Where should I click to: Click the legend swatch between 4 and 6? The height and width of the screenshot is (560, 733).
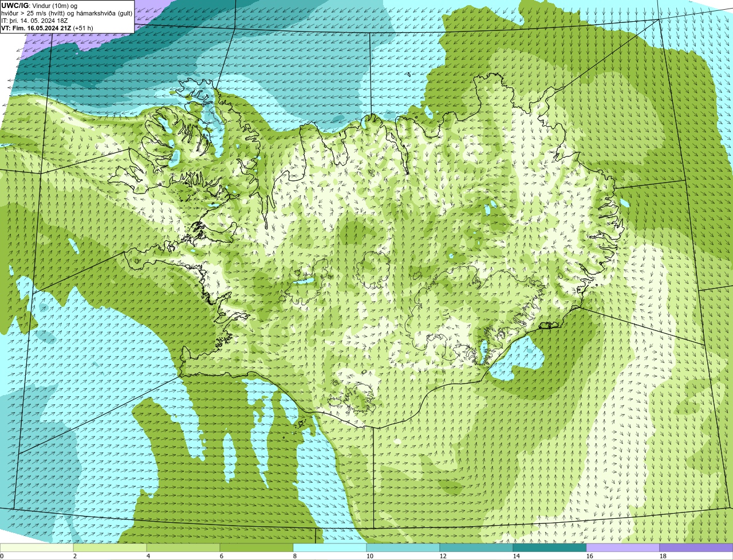point(183,548)
